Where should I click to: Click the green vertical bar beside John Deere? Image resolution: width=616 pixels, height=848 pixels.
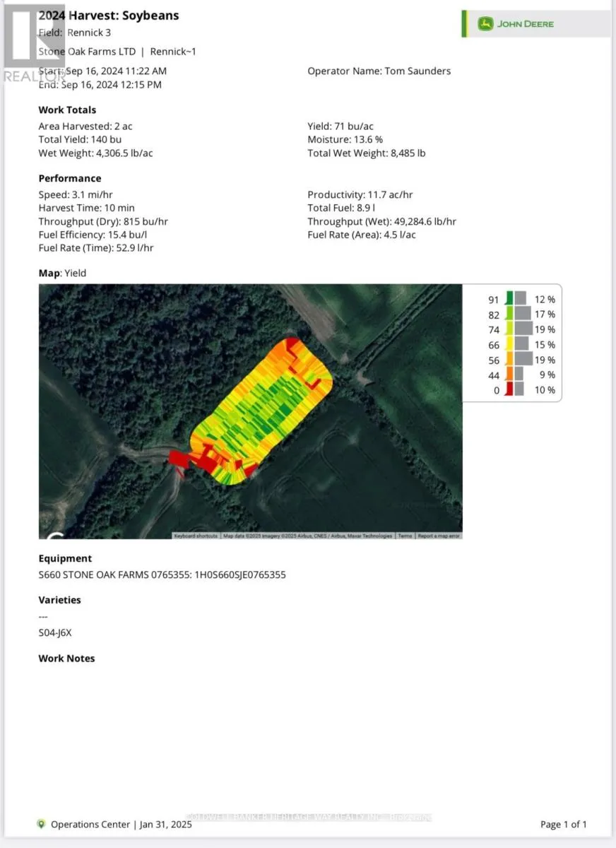[x=464, y=24]
